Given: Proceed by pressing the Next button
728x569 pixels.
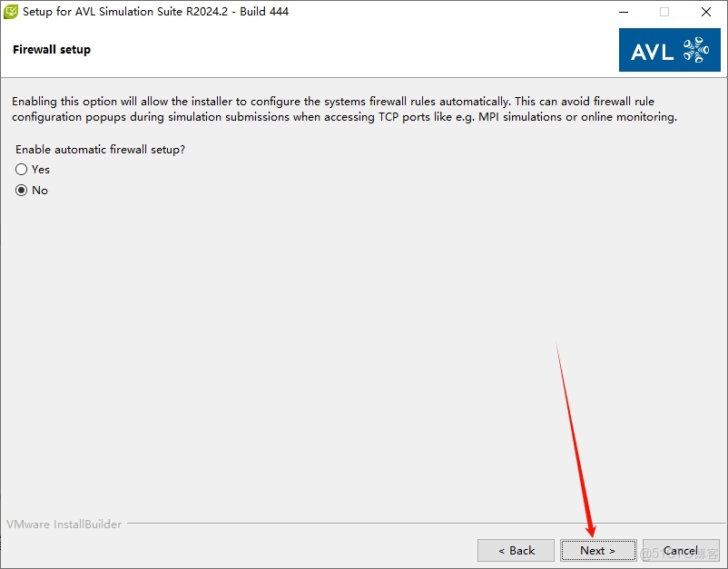Looking at the screenshot, I should [x=597, y=550].
